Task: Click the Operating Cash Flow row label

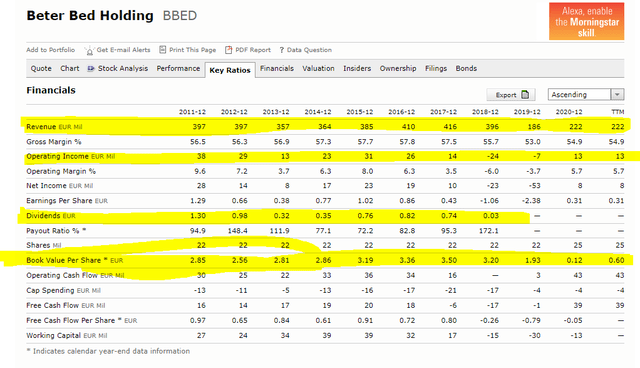Action: (x=75, y=275)
